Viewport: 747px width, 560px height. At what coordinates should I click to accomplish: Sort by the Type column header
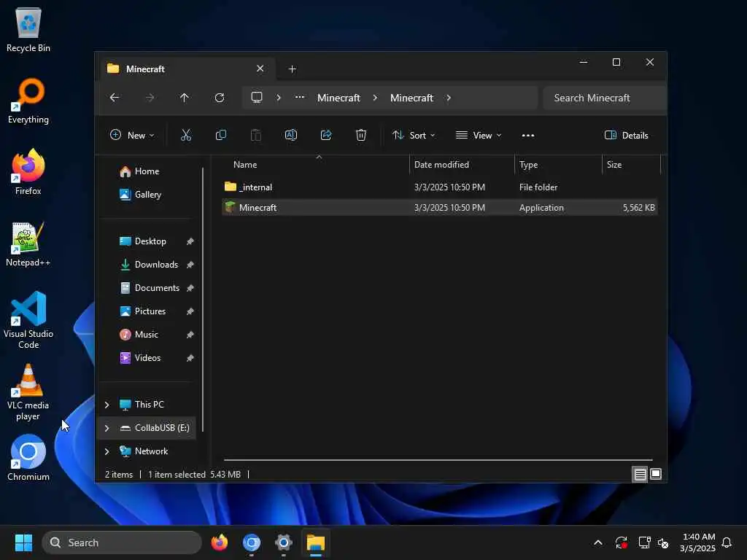point(558,165)
